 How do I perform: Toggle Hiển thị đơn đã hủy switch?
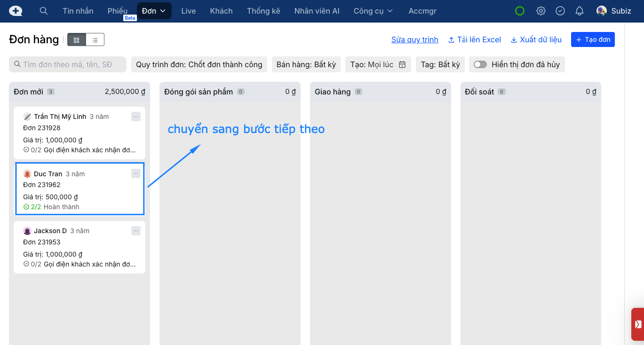coord(480,64)
